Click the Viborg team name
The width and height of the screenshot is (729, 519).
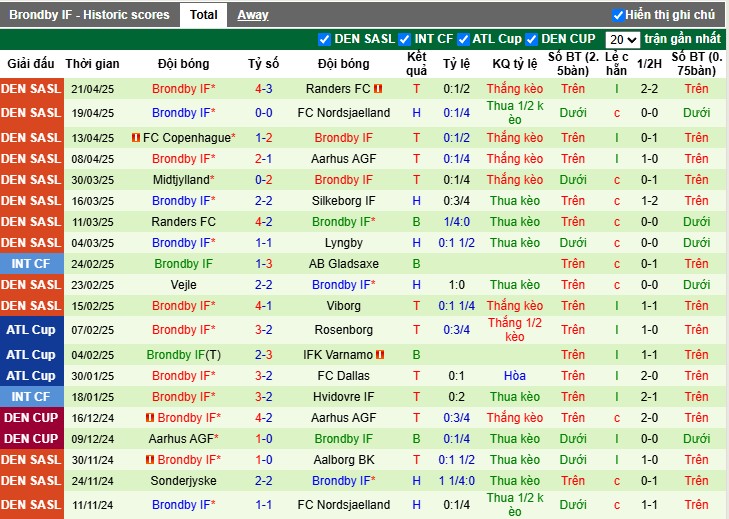(x=344, y=306)
